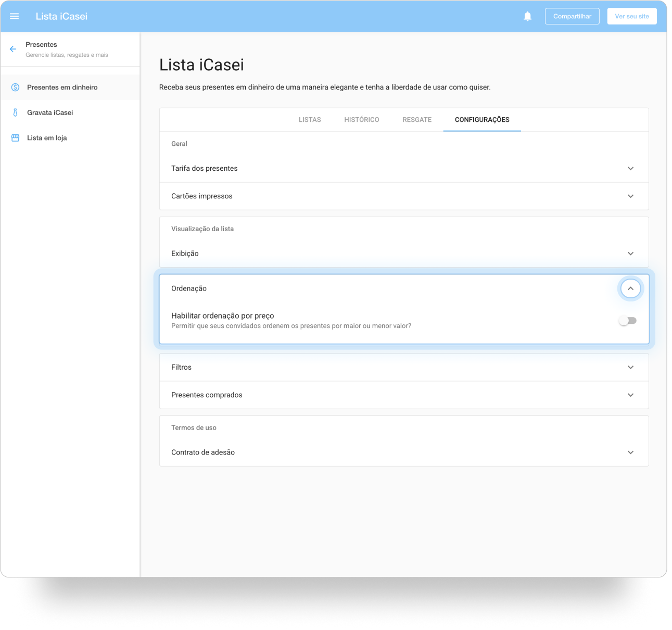Image resolution: width=672 pixels, height=630 pixels.
Task: Expand Presentes comprados chevron
Action: point(630,395)
